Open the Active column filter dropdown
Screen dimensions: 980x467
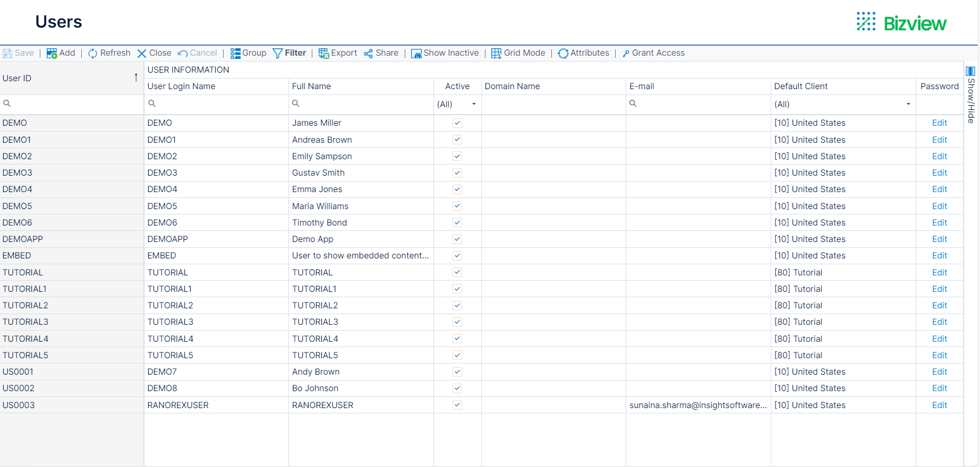[473, 104]
